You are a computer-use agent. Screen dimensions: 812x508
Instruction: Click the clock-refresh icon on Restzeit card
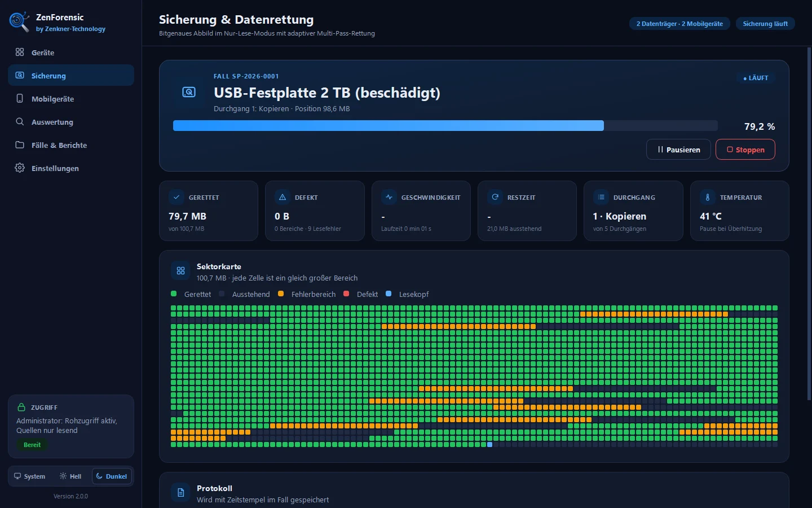pos(495,197)
